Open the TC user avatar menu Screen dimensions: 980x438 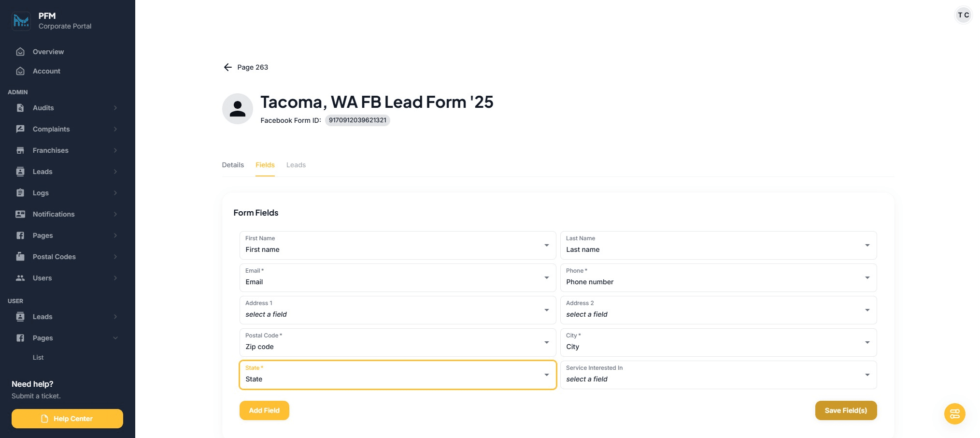point(963,15)
